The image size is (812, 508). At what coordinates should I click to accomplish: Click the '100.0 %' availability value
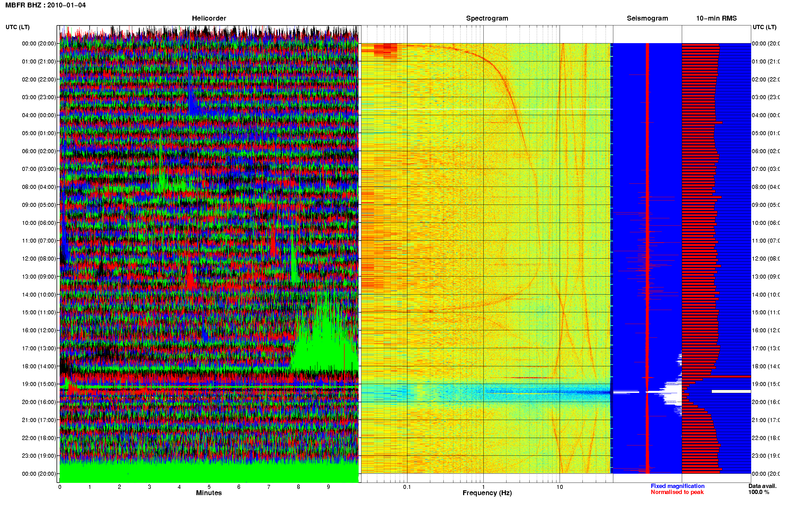[x=759, y=492]
